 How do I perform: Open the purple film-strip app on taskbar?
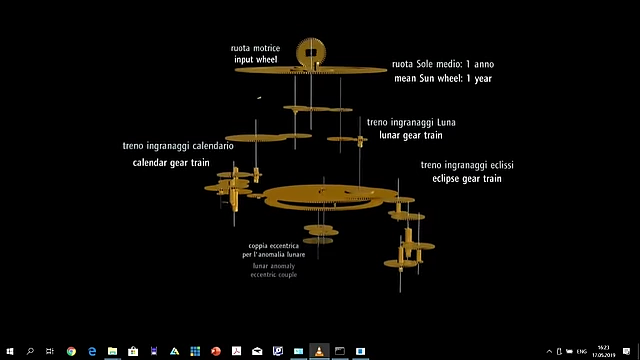coord(154,351)
